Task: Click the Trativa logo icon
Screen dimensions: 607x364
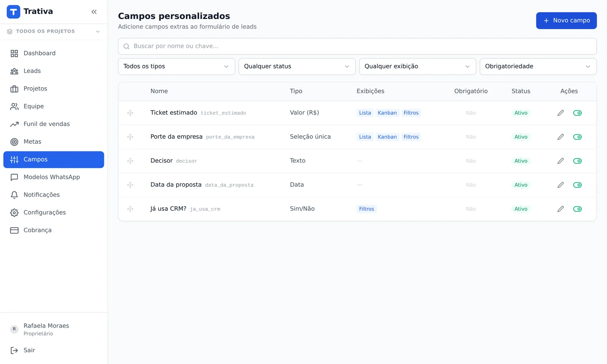Action: (13, 12)
